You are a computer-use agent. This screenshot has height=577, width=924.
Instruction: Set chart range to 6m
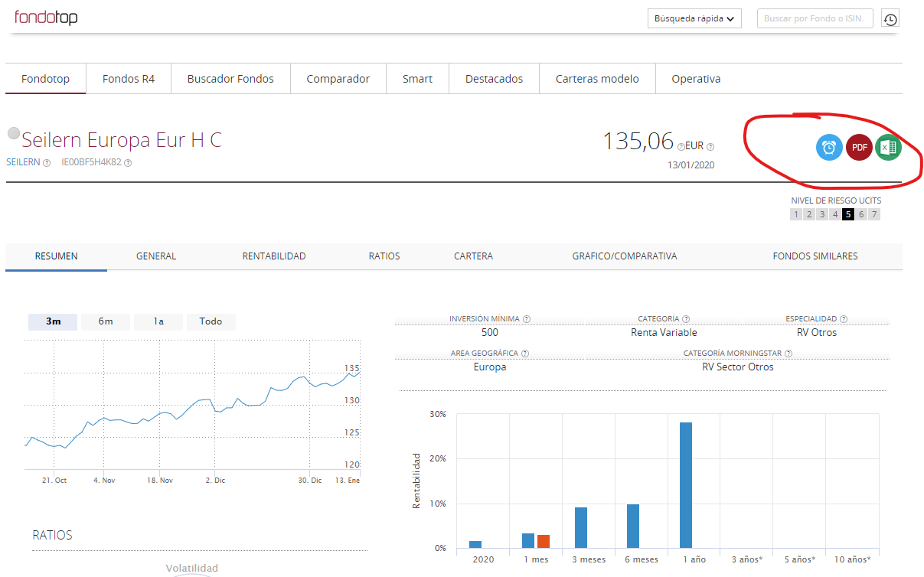click(106, 321)
